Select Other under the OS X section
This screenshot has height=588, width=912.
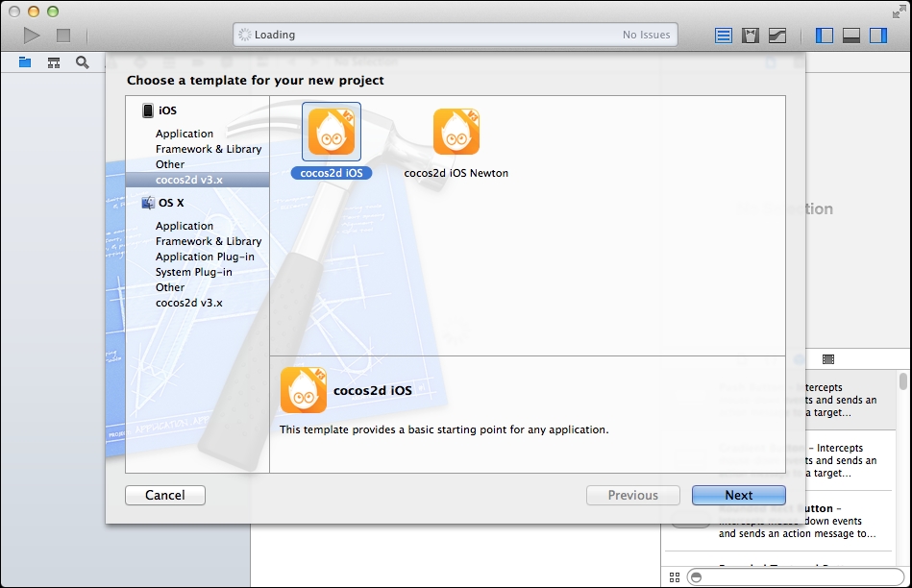click(170, 287)
